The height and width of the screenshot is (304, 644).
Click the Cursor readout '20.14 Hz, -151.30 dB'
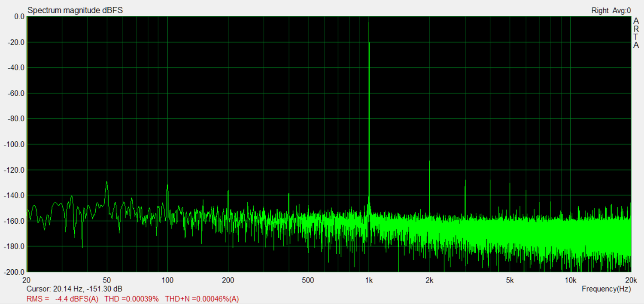(88, 289)
